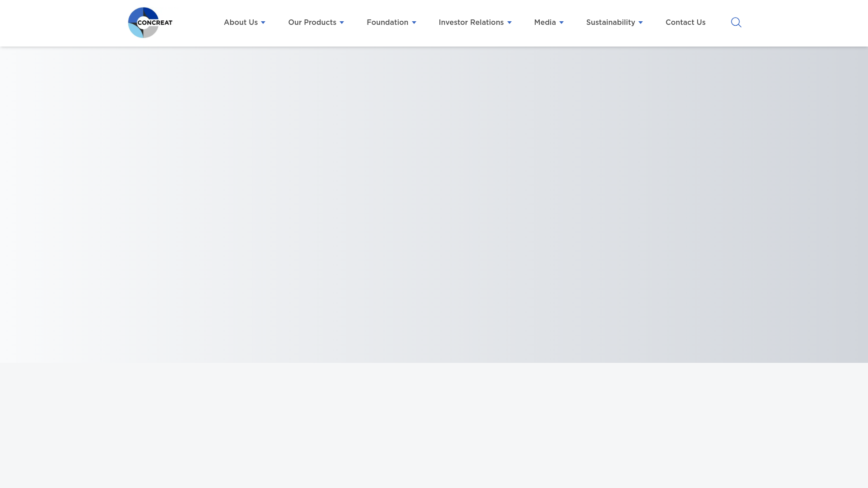Expand the Foundation dropdown arrow
Viewport: 868px width, 488px height.
click(x=414, y=23)
